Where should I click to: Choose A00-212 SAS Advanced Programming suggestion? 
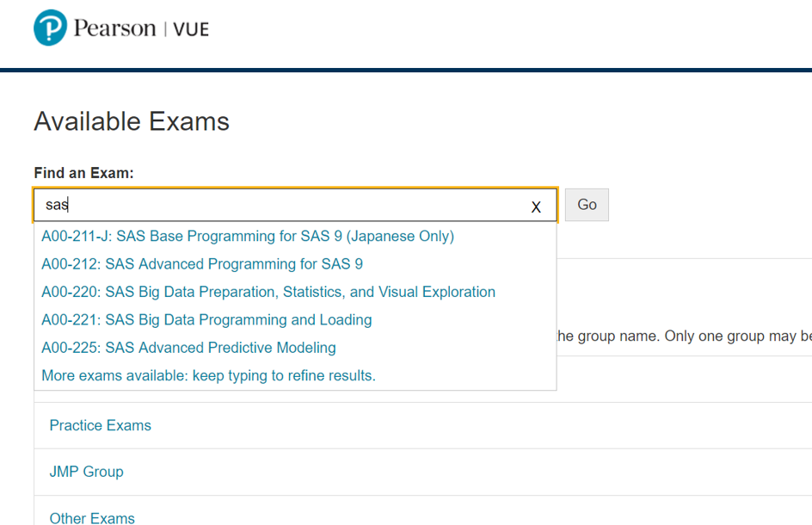pyautogui.click(x=202, y=264)
